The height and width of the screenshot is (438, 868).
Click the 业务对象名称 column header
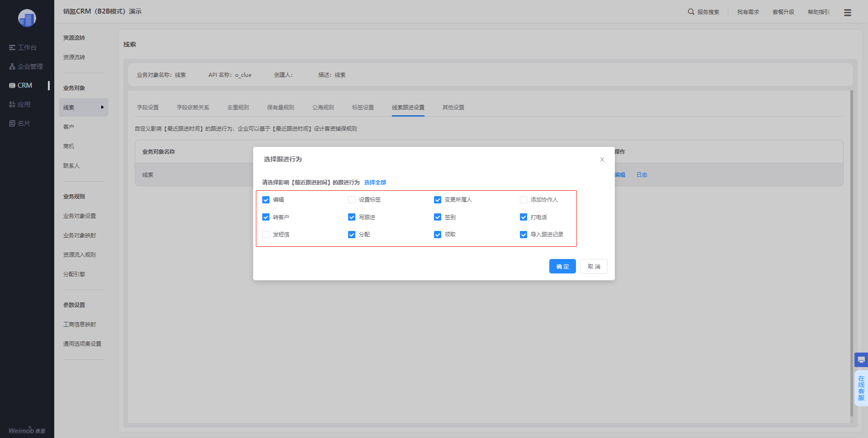(x=159, y=152)
